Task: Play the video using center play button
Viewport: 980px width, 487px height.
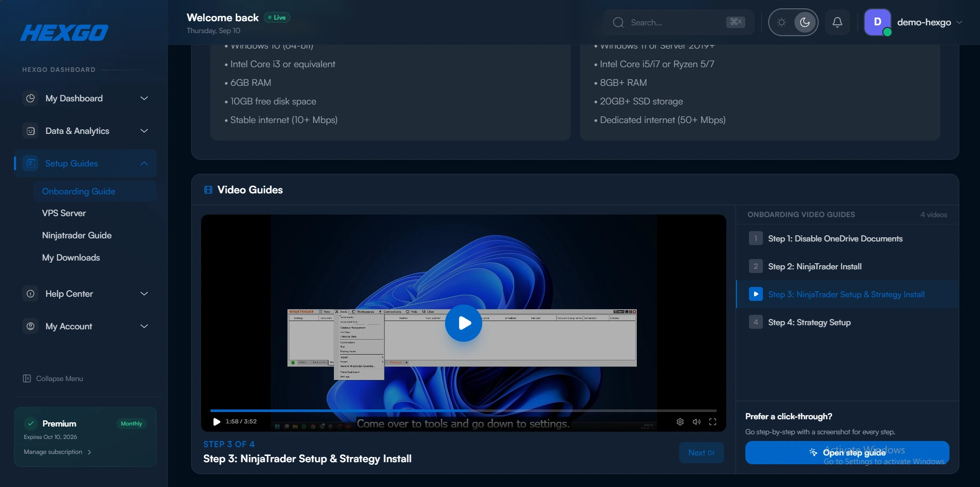Action: click(x=464, y=323)
